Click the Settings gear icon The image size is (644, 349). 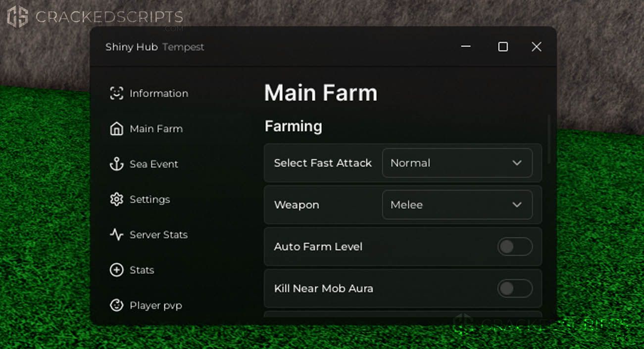coord(116,199)
